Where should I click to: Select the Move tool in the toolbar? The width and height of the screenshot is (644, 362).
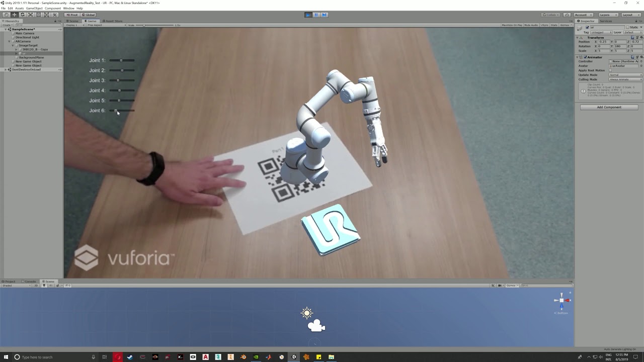tap(14, 15)
